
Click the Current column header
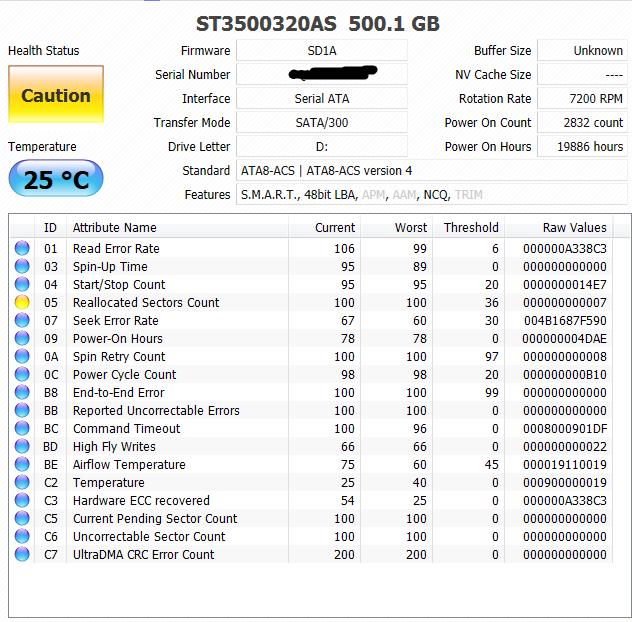point(324,227)
